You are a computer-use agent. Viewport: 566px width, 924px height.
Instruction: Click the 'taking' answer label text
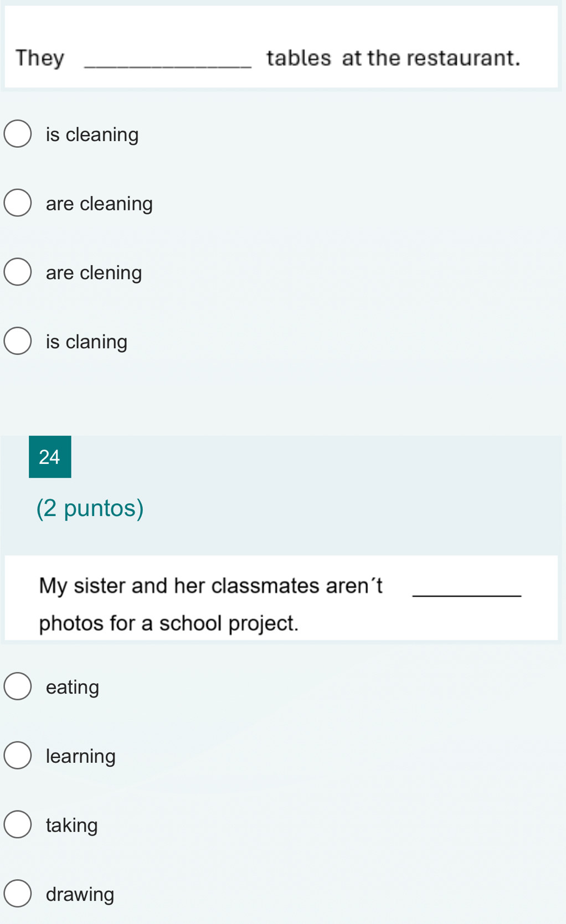point(72,825)
